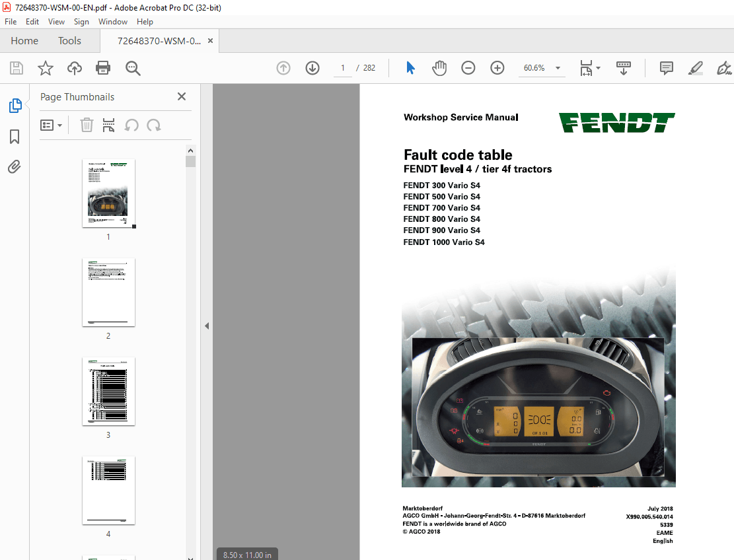Go to next page with down arrow
This screenshot has height=560, width=734.
[x=312, y=67]
